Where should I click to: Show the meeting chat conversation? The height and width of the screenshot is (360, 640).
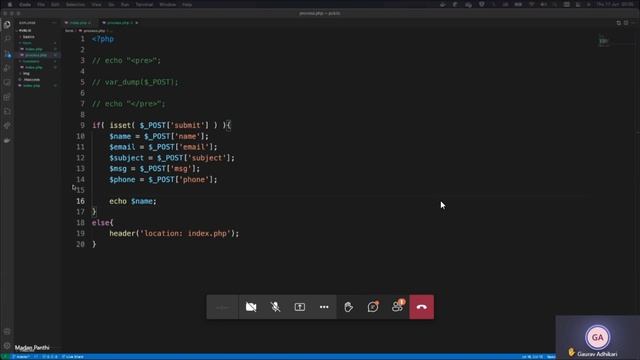(373, 307)
